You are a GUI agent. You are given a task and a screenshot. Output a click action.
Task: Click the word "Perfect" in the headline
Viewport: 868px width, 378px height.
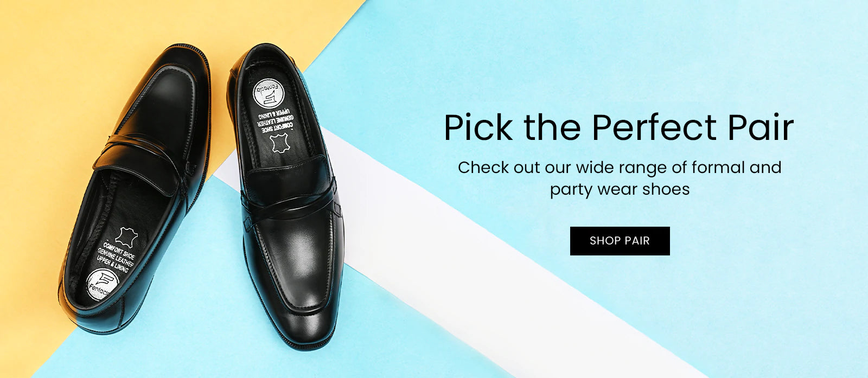pos(654,128)
